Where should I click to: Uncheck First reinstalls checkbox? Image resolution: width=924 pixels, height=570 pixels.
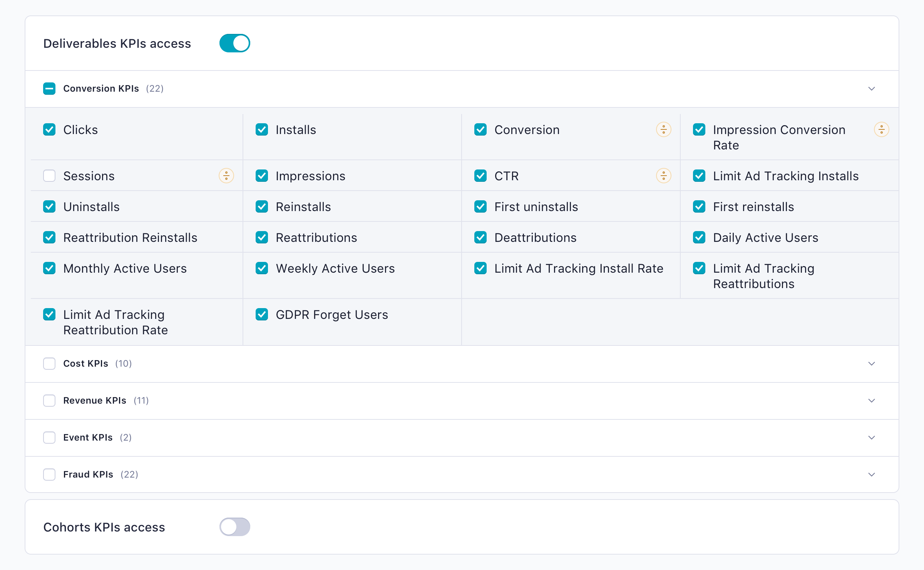699,207
